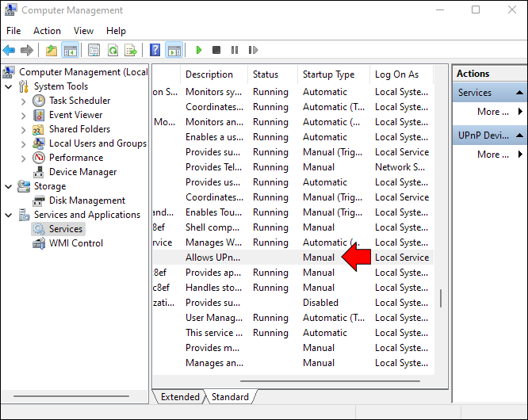Expand the Task Scheduler node
528x420 pixels.
pos(23,101)
